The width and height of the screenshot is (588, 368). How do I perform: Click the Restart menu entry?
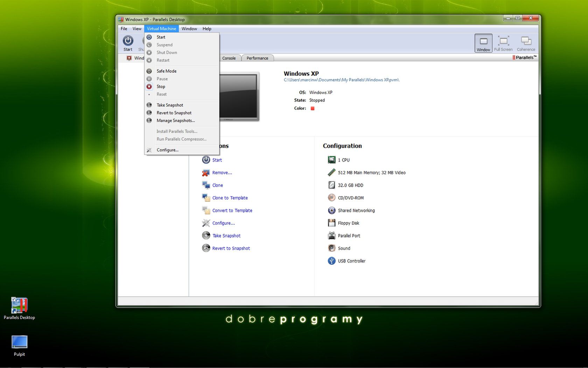pos(182,60)
